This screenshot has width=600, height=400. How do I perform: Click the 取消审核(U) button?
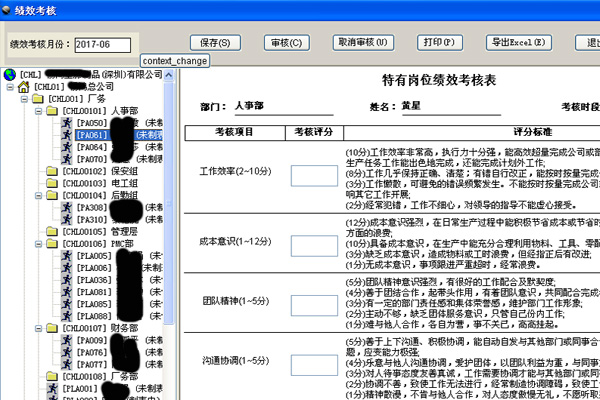(x=363, y=42)
